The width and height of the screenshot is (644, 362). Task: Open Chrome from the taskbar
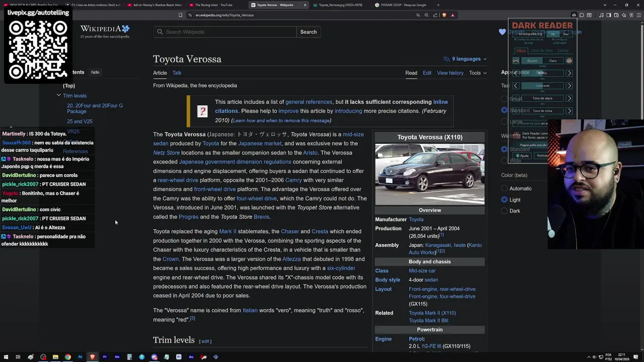click(68, 357)
